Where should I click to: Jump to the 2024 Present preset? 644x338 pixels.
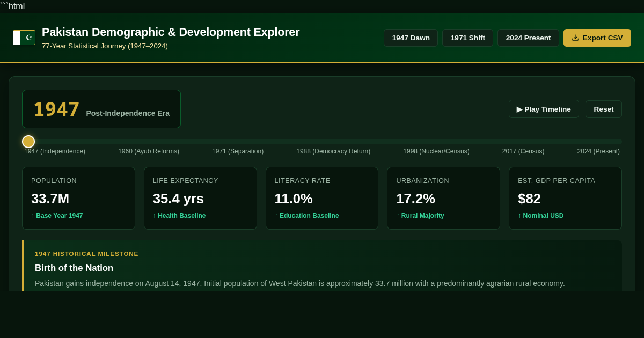point(528,38)
